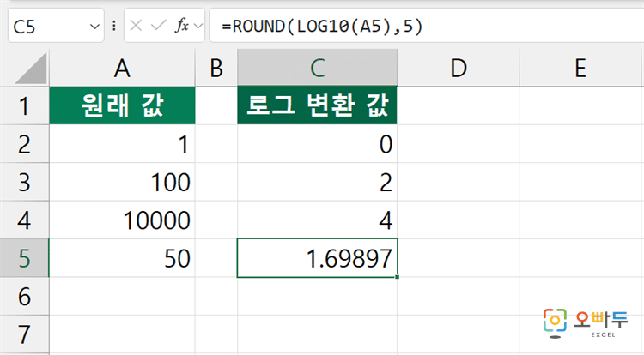Select column A header
This screenshot has width=644, height=355.
[x=123, y=68]
